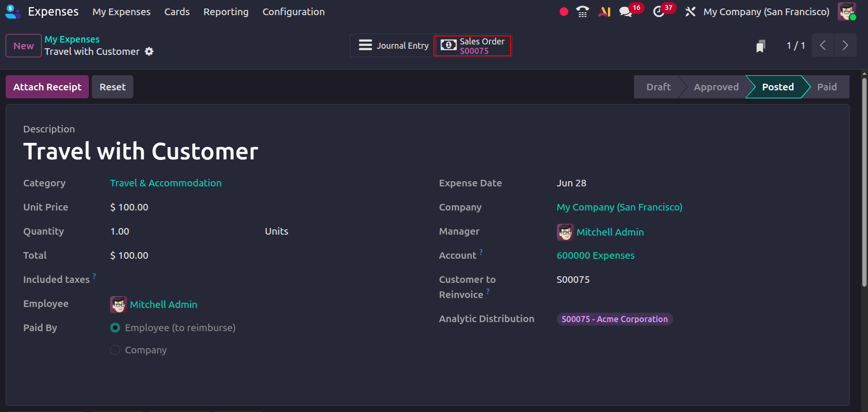Click the Account field help question mark
Viewport: 868px width, 412px height.
click(481, 252)
